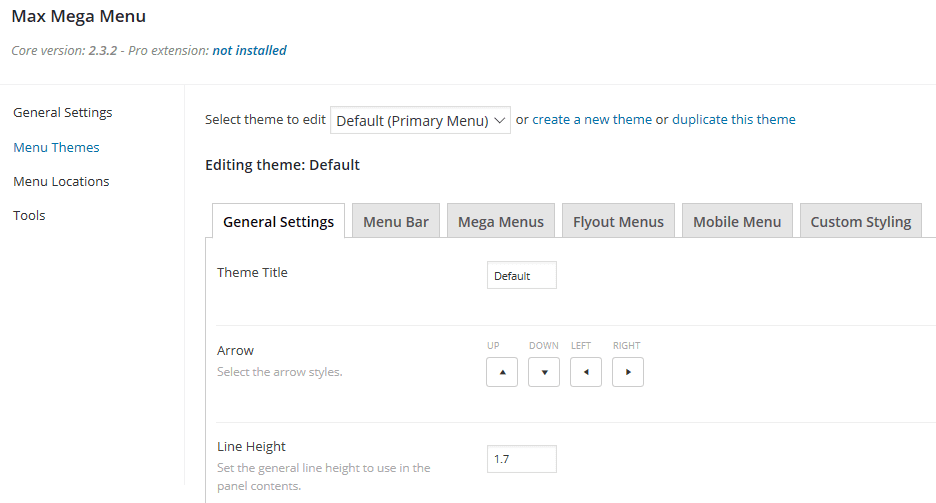Select the UP arrow style button

pos(501,372)
